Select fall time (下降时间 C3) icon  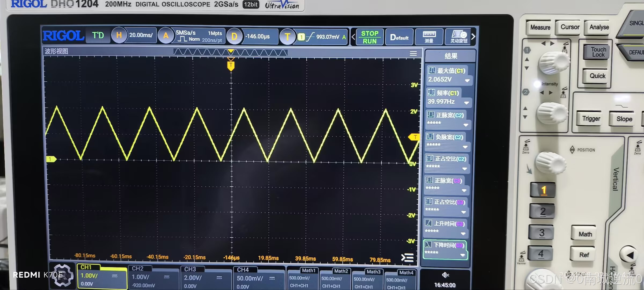click(x=428, y=245)
